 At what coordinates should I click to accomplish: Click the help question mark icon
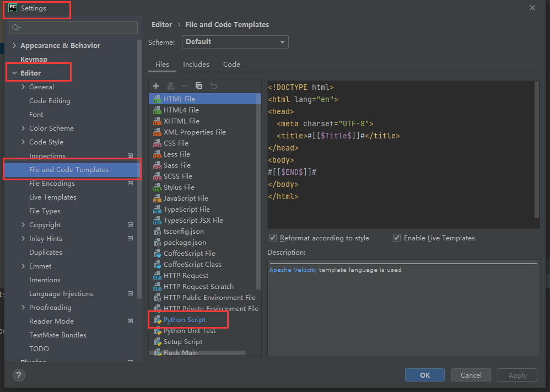[19, 375]
